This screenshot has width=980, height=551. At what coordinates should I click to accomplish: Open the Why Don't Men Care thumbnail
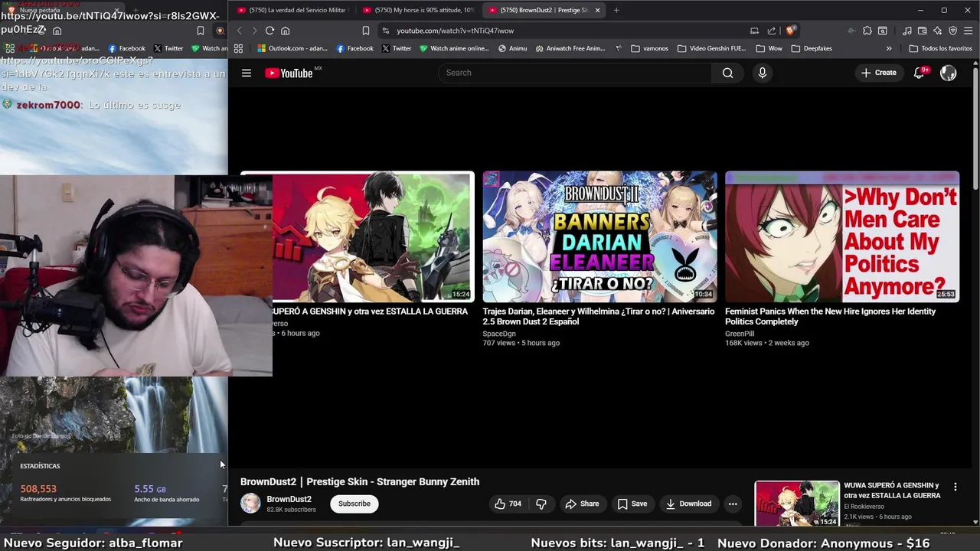[x=842, y=236]
